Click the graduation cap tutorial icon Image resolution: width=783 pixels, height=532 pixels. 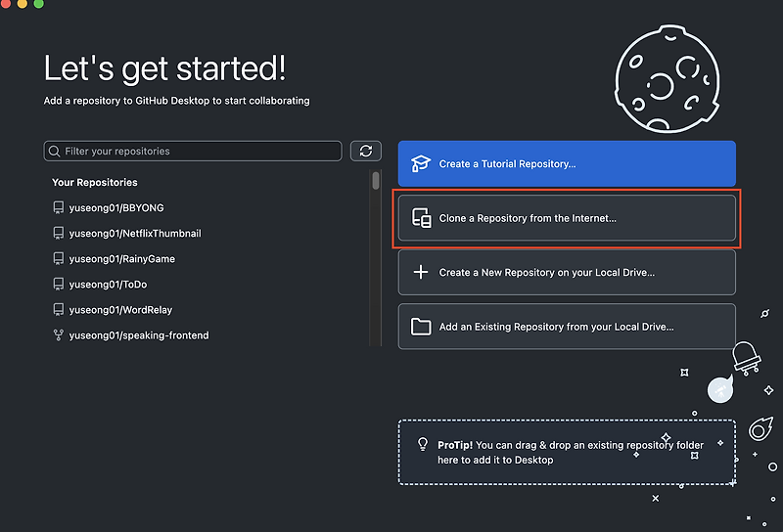(421, 163)
